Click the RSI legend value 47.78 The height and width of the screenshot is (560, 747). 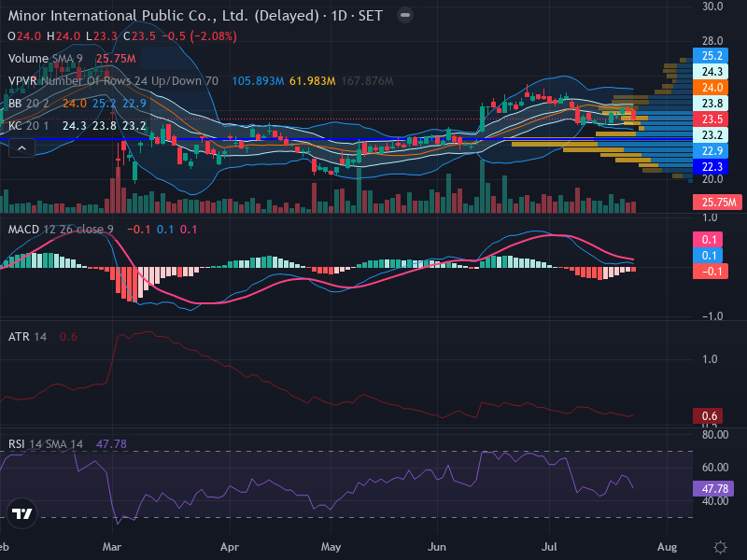(x=111, y=444)
